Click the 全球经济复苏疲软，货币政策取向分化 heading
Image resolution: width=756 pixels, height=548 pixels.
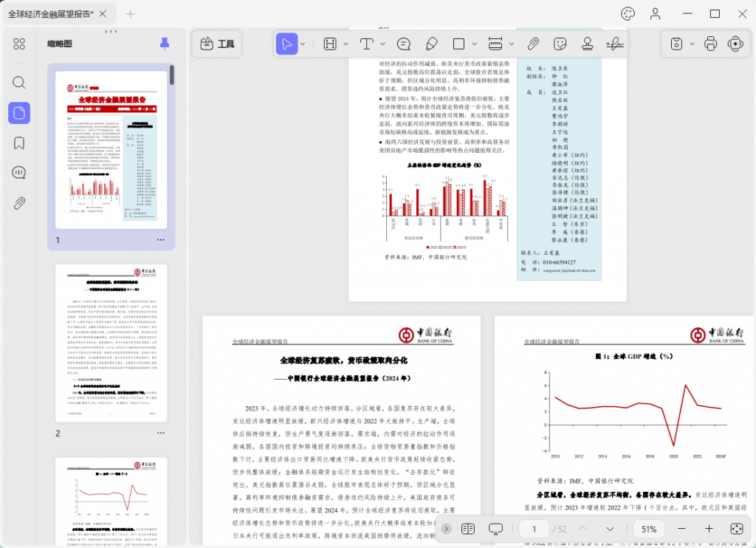coord(344,360)
